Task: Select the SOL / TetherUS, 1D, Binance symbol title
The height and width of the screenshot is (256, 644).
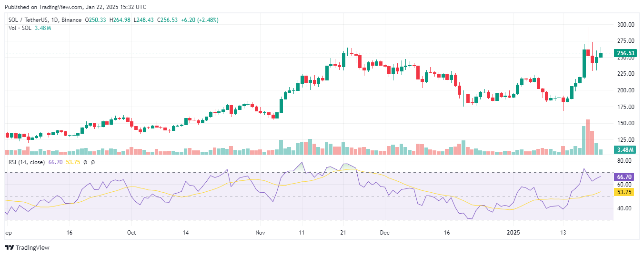Action: 45,20
